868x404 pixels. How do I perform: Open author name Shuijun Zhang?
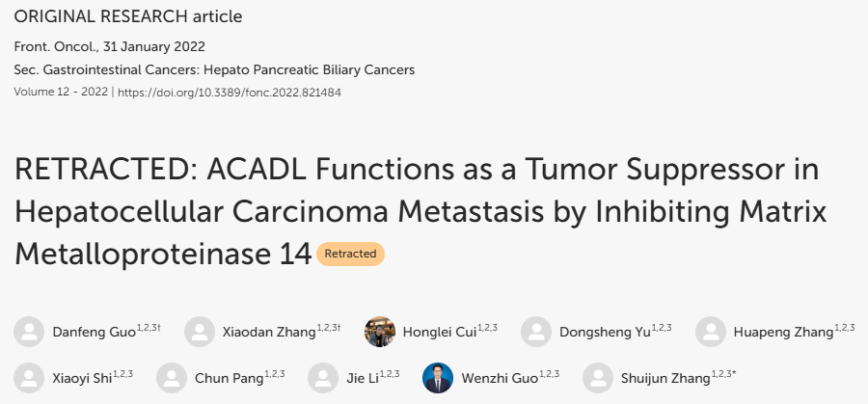665,379
